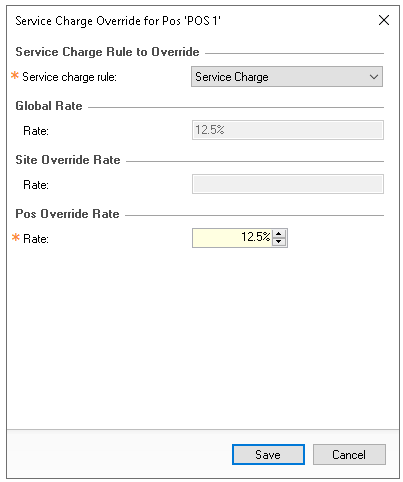Click the Rate label under Pos Override Rate
Screen dimensions: 403x482
pos(36,239)
